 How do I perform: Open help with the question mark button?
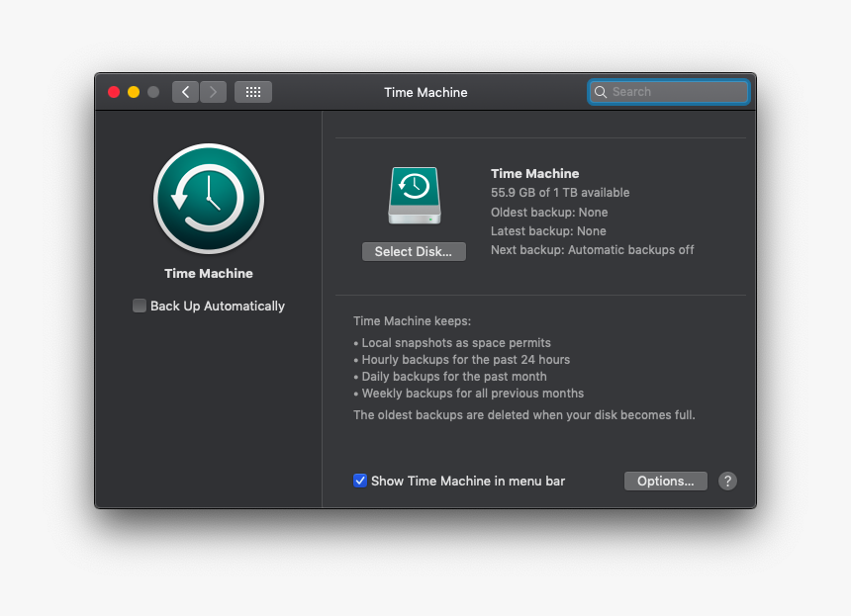[x=727, y=481]
